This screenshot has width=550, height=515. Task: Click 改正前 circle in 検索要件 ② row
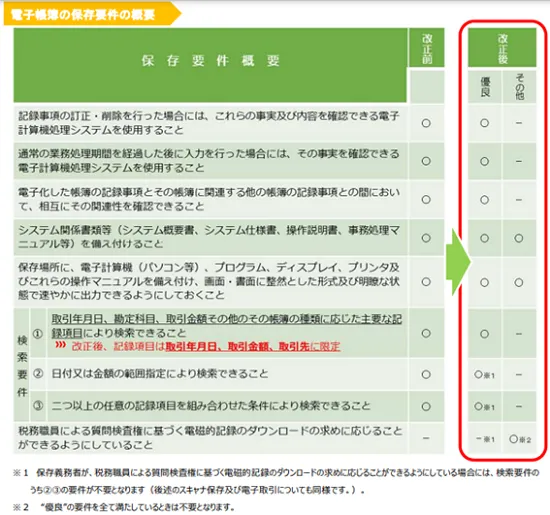tap(426, 374)
